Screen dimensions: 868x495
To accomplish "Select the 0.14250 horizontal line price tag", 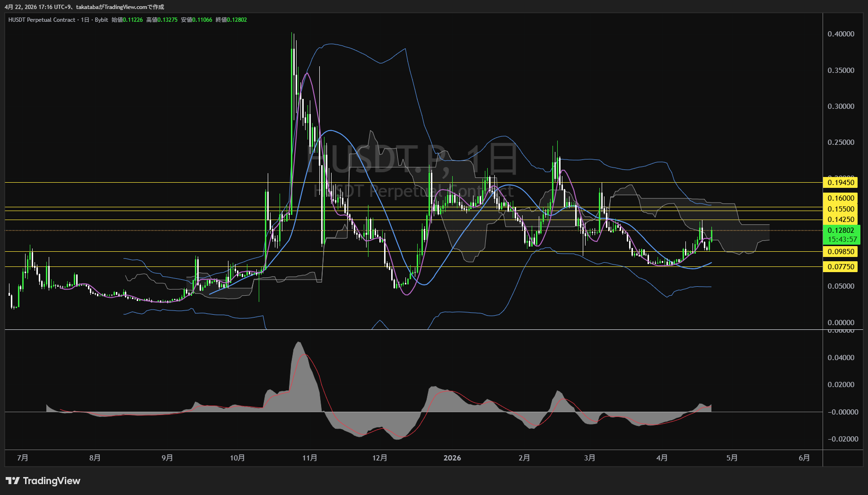I will [841, 220].
